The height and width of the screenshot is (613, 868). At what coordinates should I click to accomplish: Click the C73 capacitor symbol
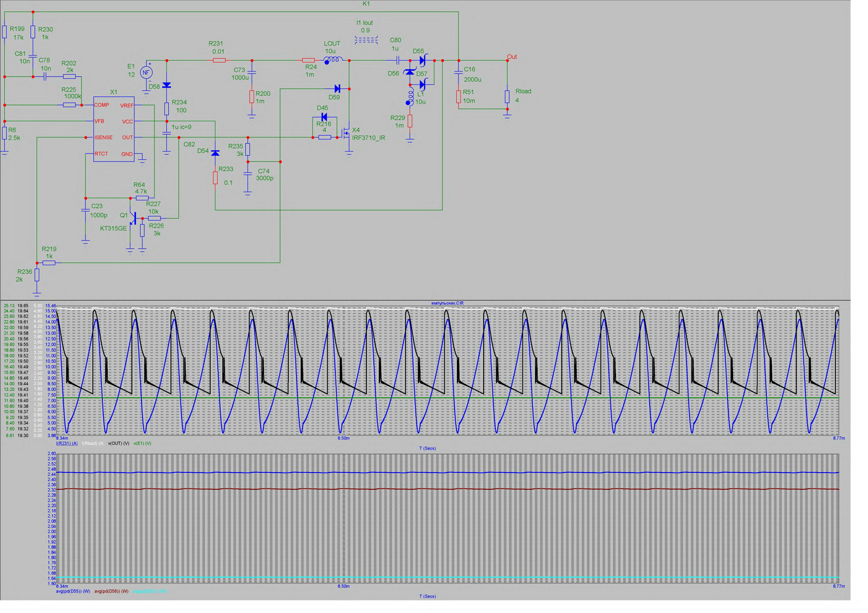click(x=252, y=73)
